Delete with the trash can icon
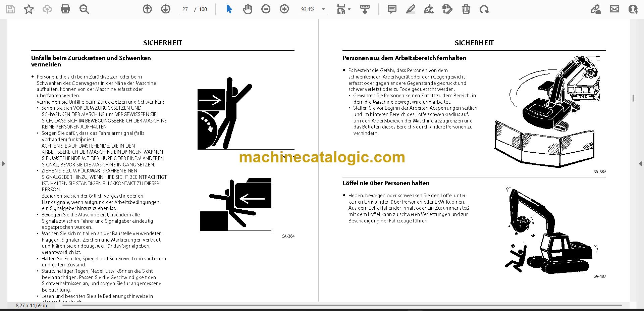Image resolution: width=644 pixels, height=311 pixels. (x=466, y=9)
